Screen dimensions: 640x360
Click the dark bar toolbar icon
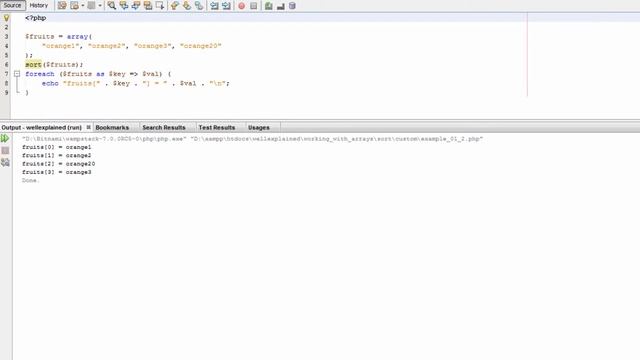point(280,6)
